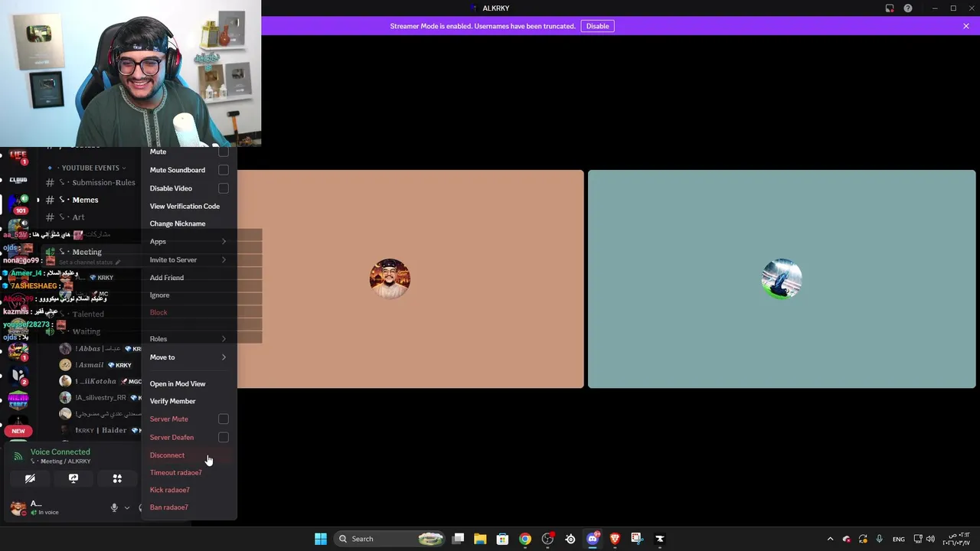Select KRKY | Haider voice member
The image size is (980, 551).
click(100, 430)
